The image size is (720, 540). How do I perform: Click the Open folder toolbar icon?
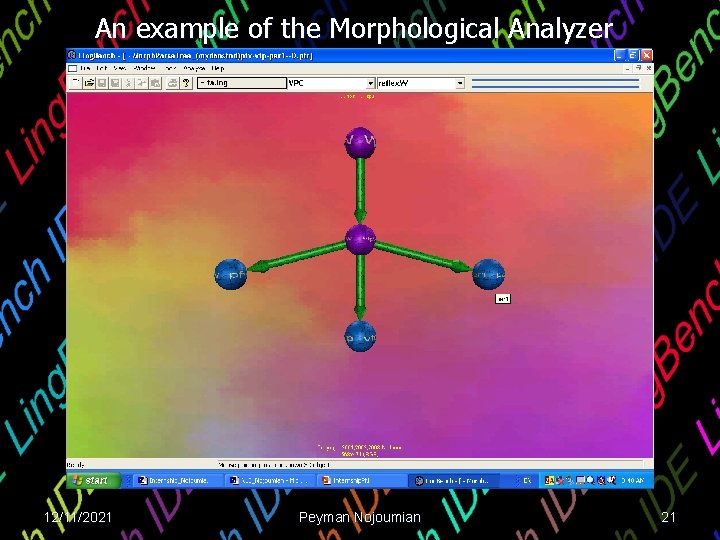pyautogui.click(x=89, y=83)
